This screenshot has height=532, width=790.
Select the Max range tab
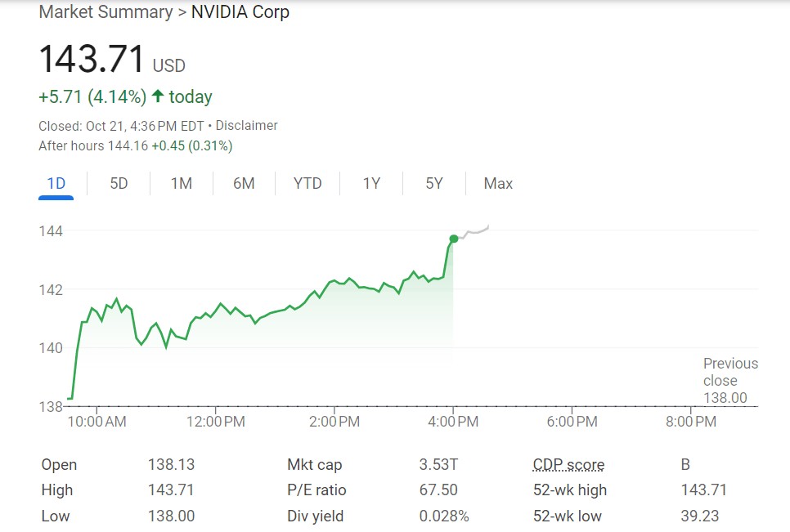pyautogui.click(x=498, y=183)
